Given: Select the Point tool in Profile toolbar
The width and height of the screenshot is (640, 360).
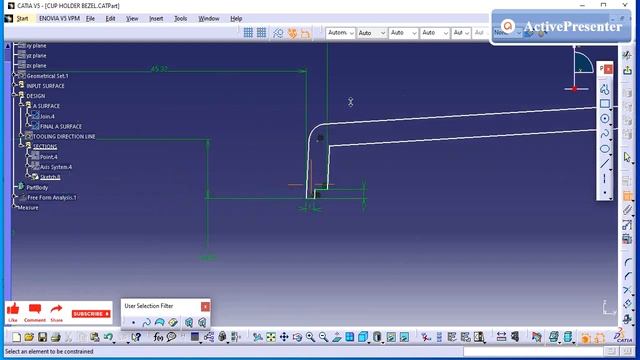Looking at the screenshot, I should point(604,192).
